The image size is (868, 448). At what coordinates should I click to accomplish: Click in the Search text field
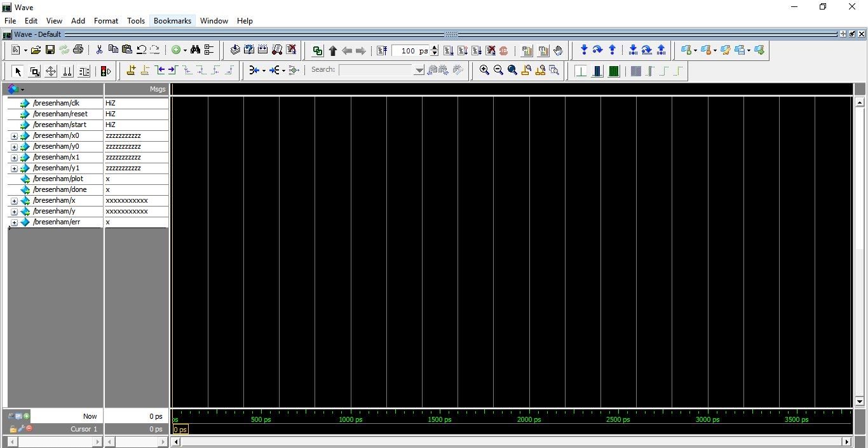[376, 71]
